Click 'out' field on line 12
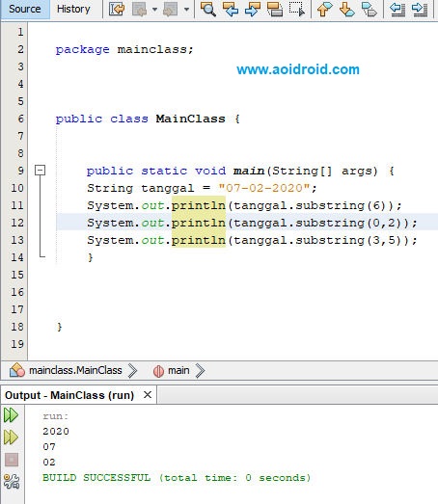Screen dimensions: 438x504 tap(152, 223)
